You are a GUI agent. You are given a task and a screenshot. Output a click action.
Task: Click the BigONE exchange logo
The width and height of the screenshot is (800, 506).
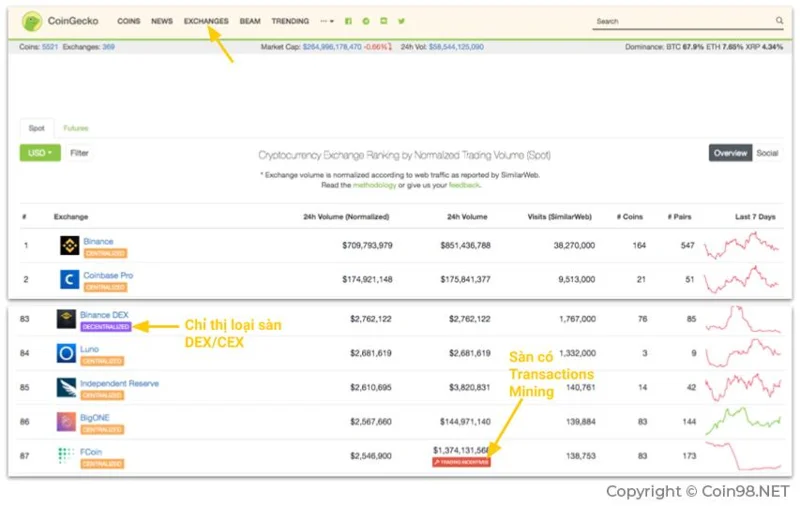pos(66,421)
